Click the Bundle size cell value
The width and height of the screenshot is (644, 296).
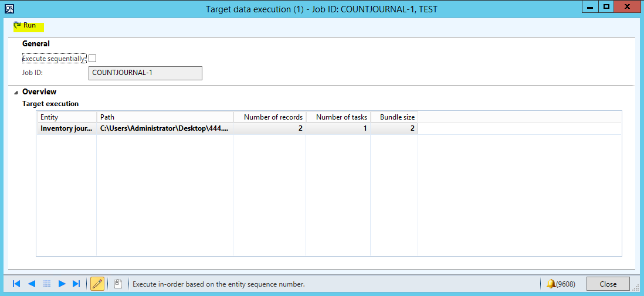click(394, 128)
